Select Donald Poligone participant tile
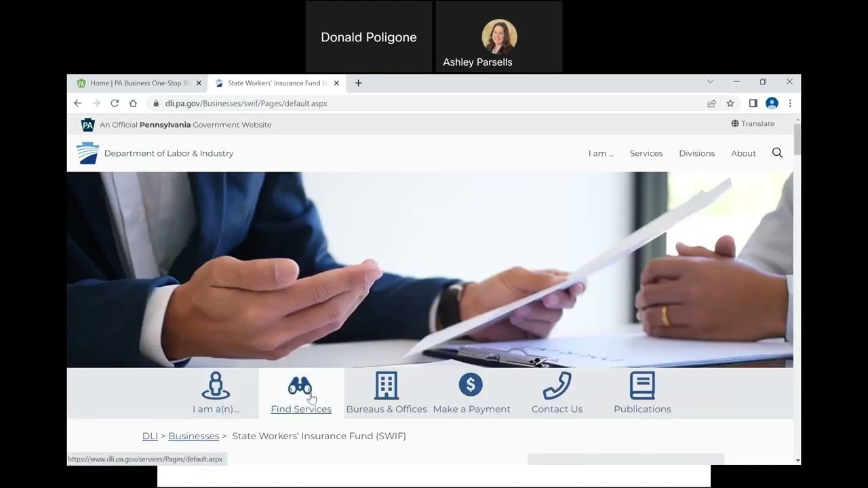 [x=369, y=37]
